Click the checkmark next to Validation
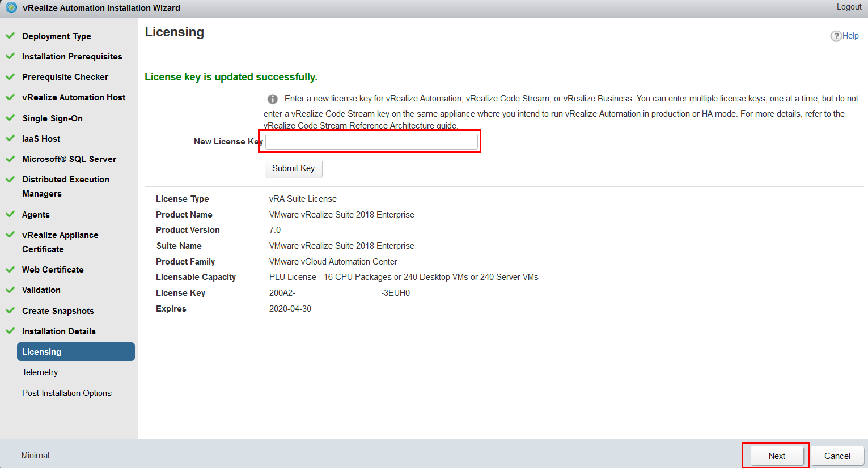The height and width of the screenshot is (468, 868). 10,290
